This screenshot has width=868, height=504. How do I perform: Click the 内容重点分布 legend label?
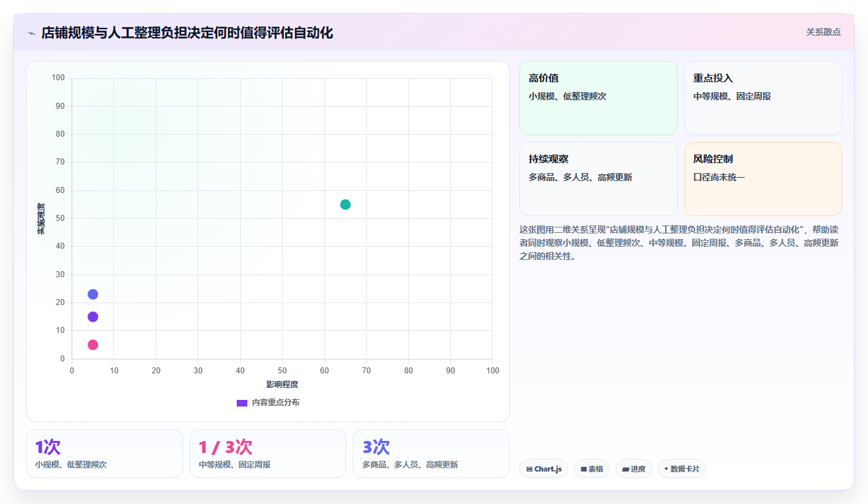pyautogui.click(x=275, y=403)
